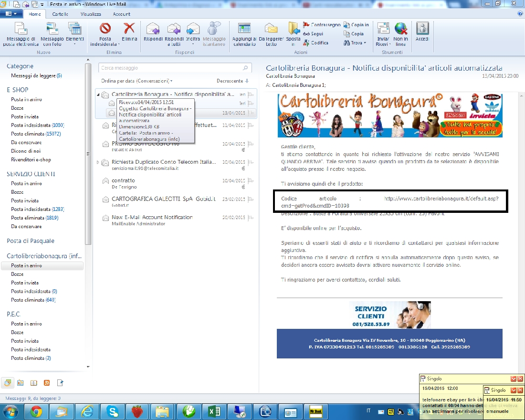
Task: Open the Windows Start button
Action: (10, 411)
